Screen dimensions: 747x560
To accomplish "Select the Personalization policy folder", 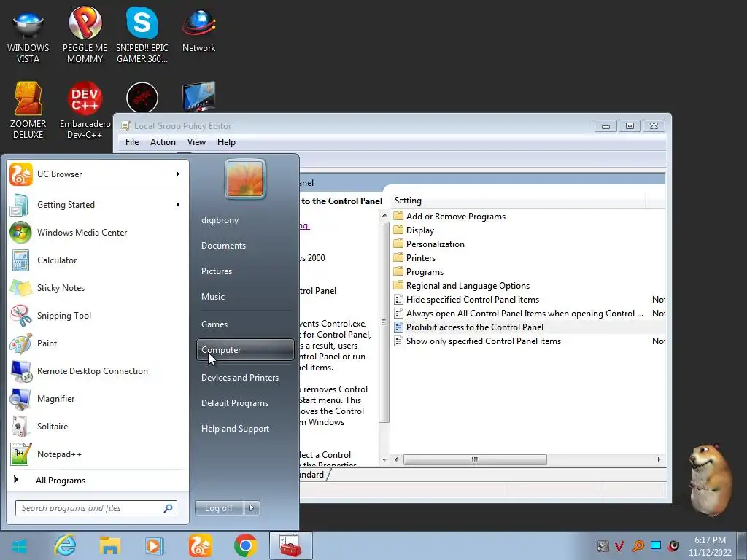I will (436, 244).
